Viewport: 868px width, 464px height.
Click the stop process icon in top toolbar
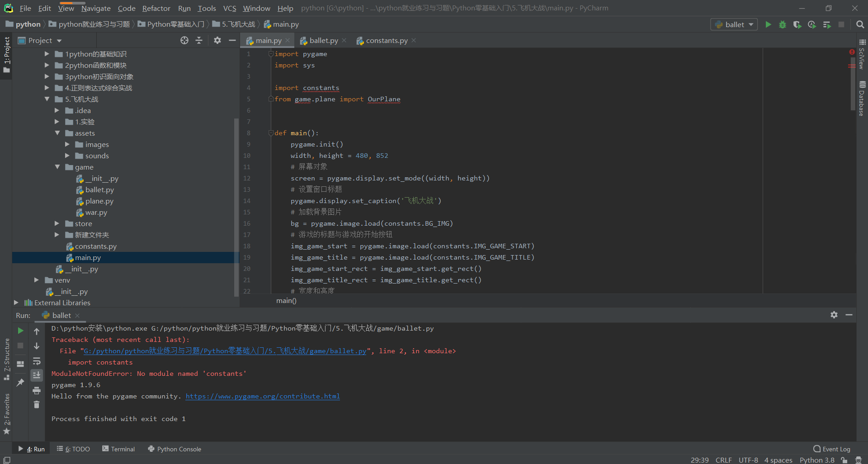point(841,24)
